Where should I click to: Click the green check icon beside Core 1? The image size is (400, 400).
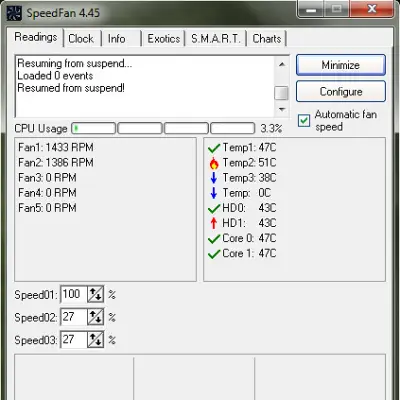pyautogui.click(x=214, y=254)
